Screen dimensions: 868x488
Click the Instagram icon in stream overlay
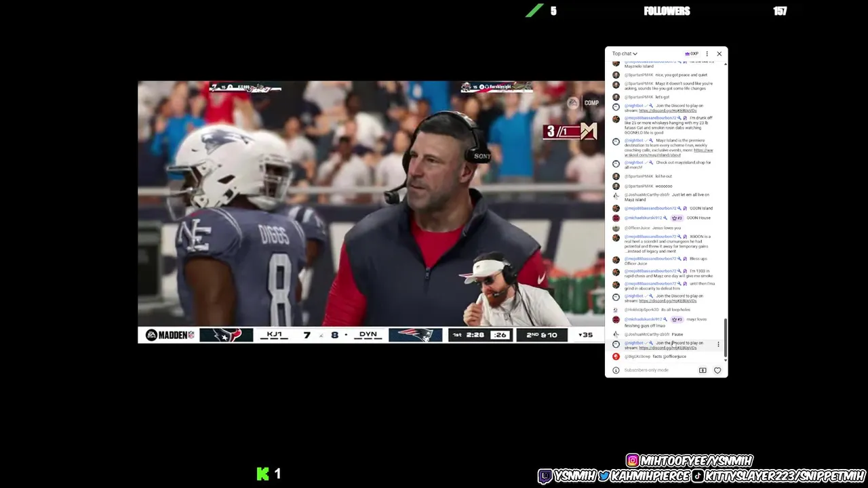[x=633, y=461]
